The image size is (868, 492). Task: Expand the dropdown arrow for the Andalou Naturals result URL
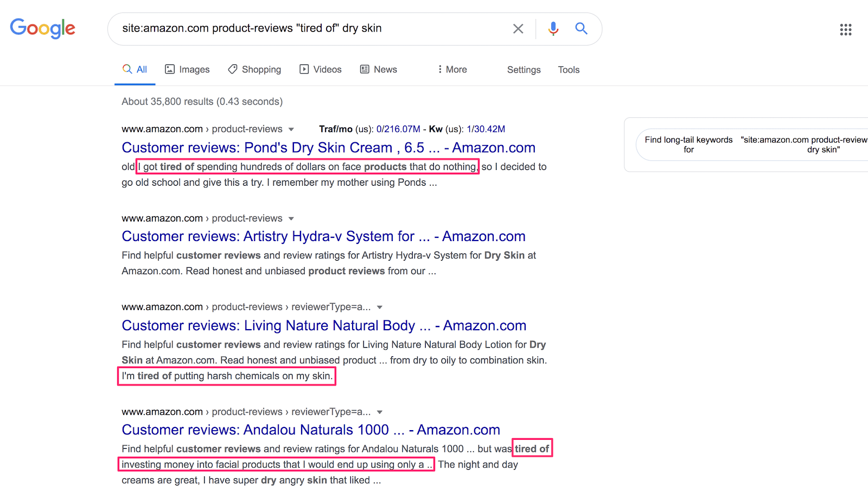pyautogui.click(x=380, y=412)
